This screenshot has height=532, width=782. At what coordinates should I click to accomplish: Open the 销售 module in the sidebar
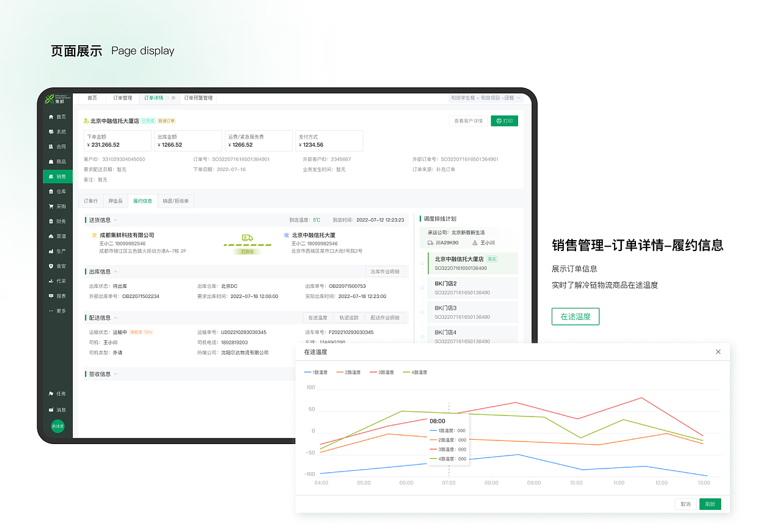point(58,176)
